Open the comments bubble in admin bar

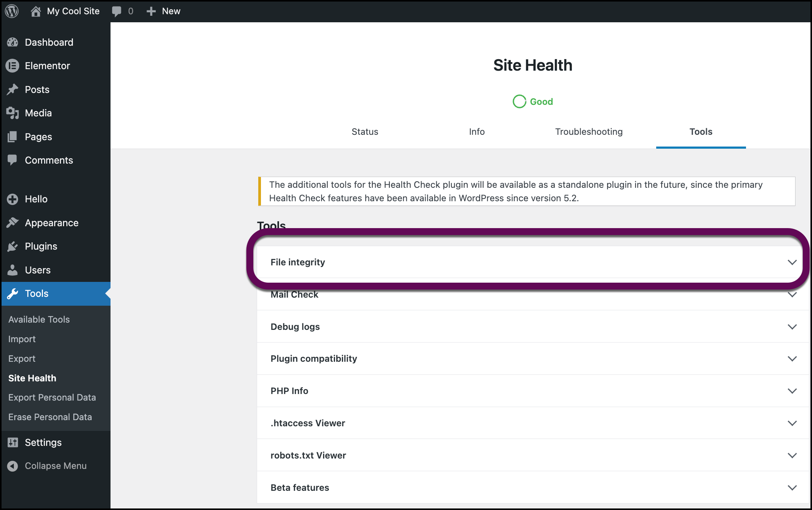tap(117, 11)
